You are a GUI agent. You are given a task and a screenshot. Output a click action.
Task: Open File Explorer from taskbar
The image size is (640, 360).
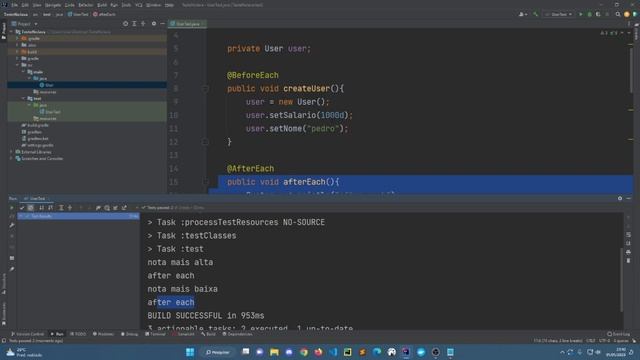[x=274, y=352]
